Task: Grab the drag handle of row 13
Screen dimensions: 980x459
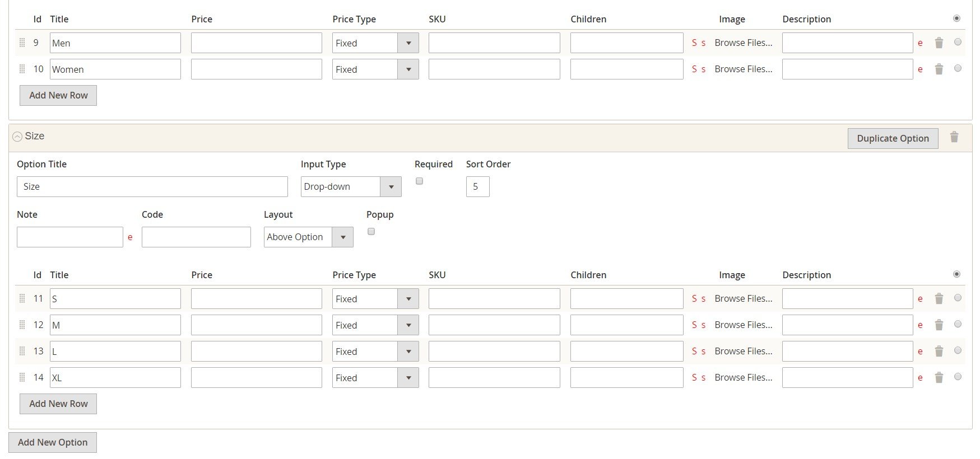Action: coord(22,351)
